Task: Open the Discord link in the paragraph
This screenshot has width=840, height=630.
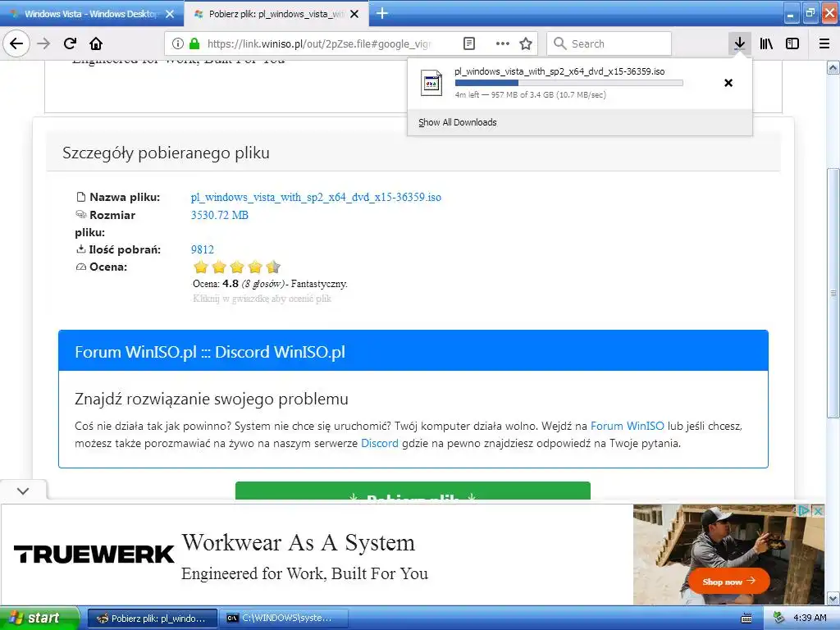Action: 379,443
